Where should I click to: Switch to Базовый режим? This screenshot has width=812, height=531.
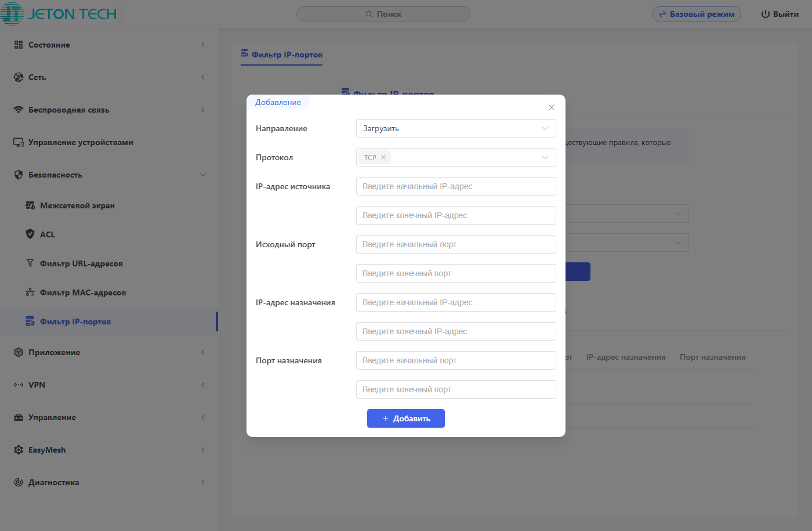696,14
